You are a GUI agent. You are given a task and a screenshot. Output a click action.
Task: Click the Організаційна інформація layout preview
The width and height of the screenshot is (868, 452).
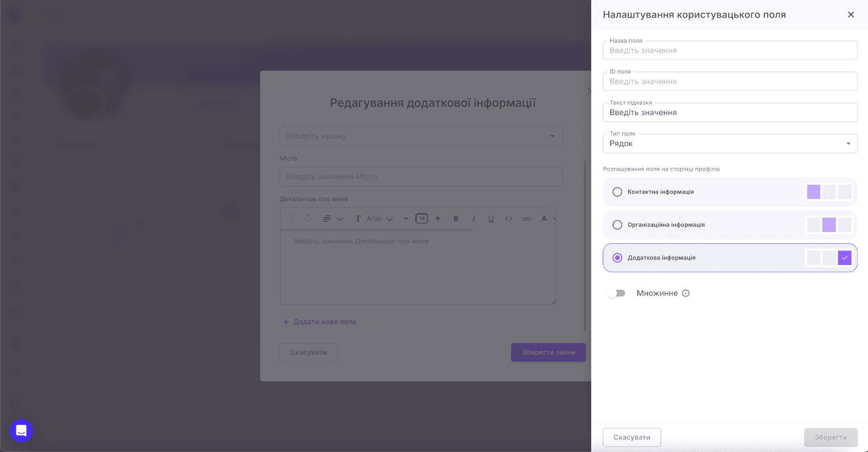tap(829, 225)
